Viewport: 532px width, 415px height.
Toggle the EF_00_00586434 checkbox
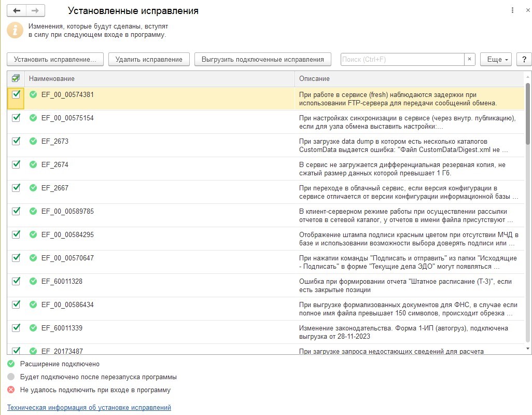coord(16,305)
